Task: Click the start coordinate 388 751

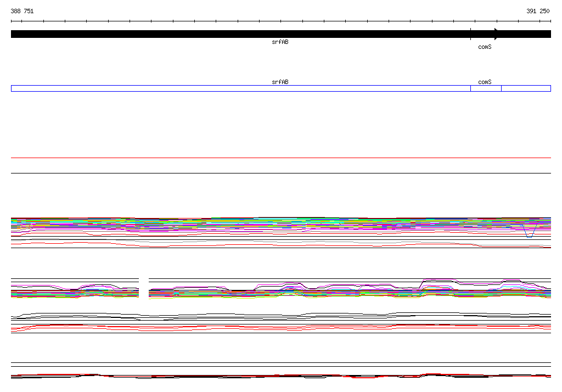Action: pos(22,11)
